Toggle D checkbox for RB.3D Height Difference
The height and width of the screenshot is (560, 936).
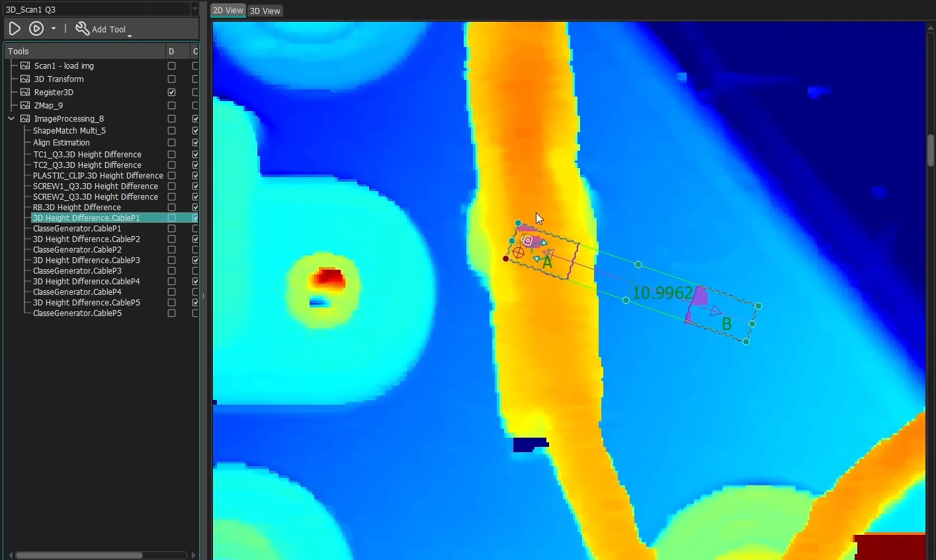tap(172, 208)
